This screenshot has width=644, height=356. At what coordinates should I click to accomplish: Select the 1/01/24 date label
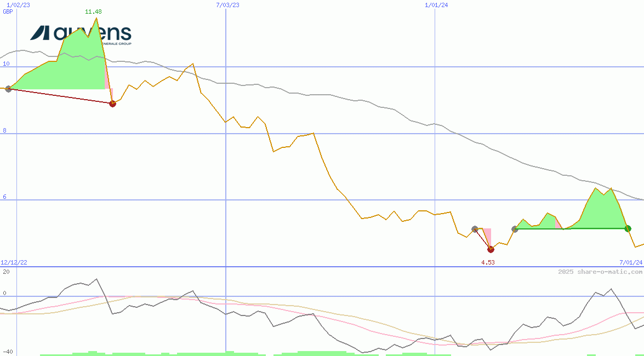click(x=437, y=5)
